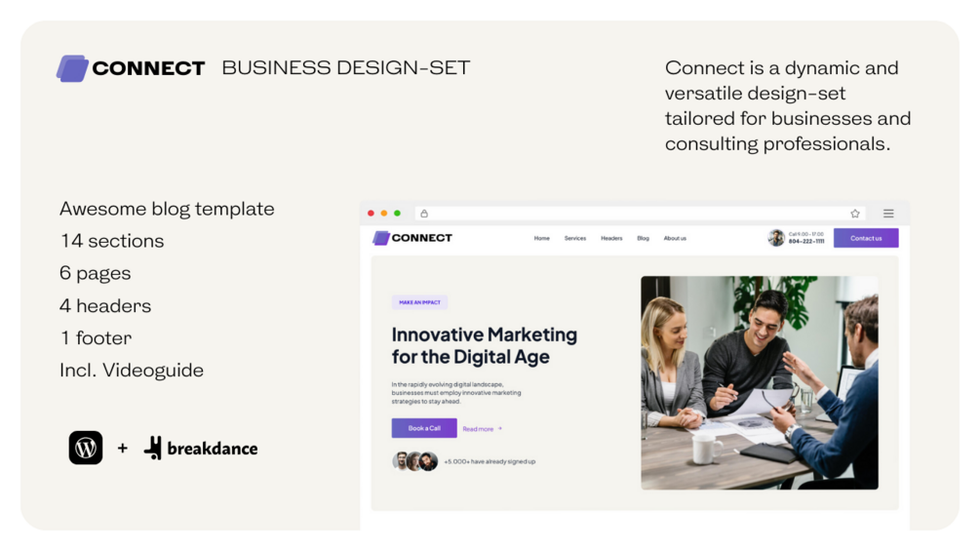Click the meeting photo in hero section
This screenshot has height=551, width=980.
point(760,382)
